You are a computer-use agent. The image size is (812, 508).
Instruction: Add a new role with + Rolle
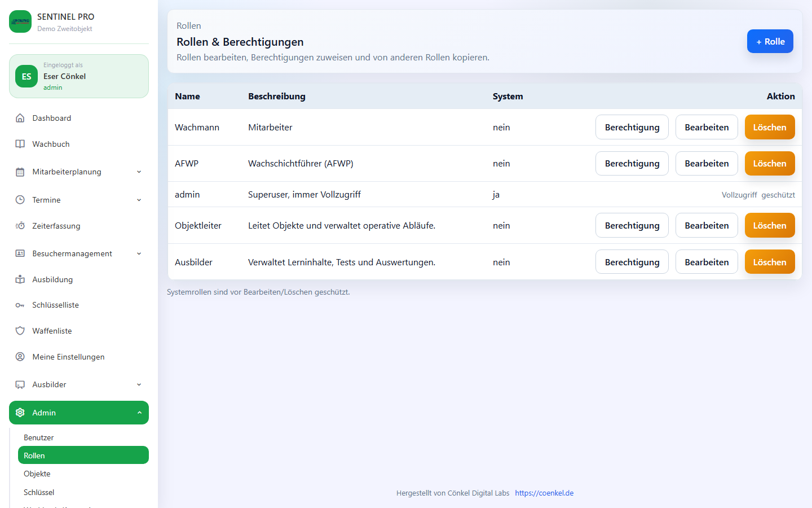coord(770,41)
